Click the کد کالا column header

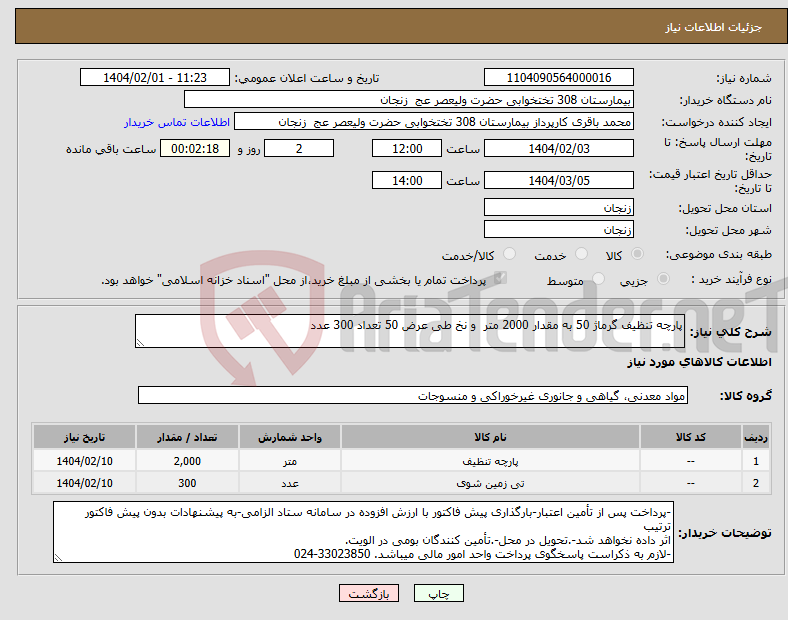(691, 437)
